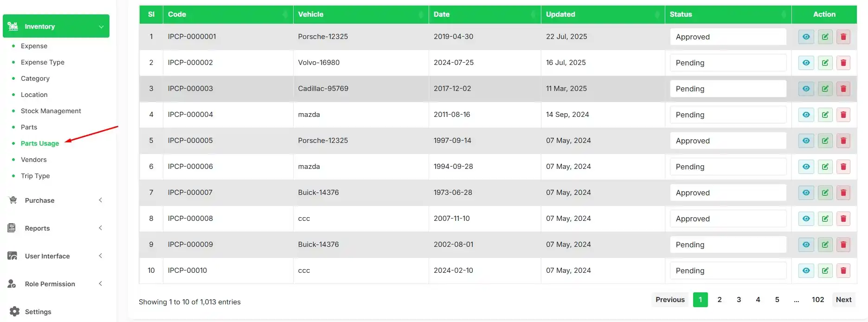This screenshot has width=868, height=322.
Task: Collapse the Inventory sidebar section
Action: [x=101, y=26]
